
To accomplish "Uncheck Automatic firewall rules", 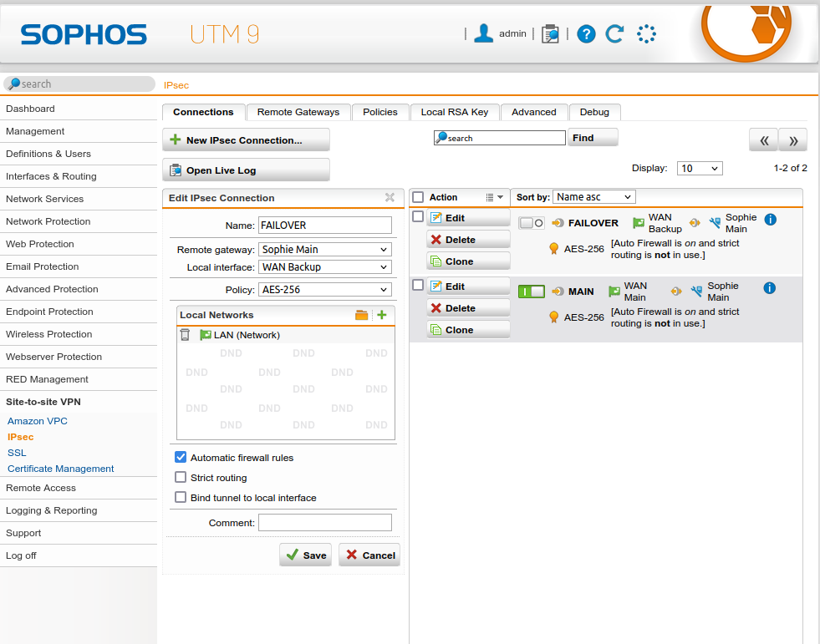I will 181,458.
